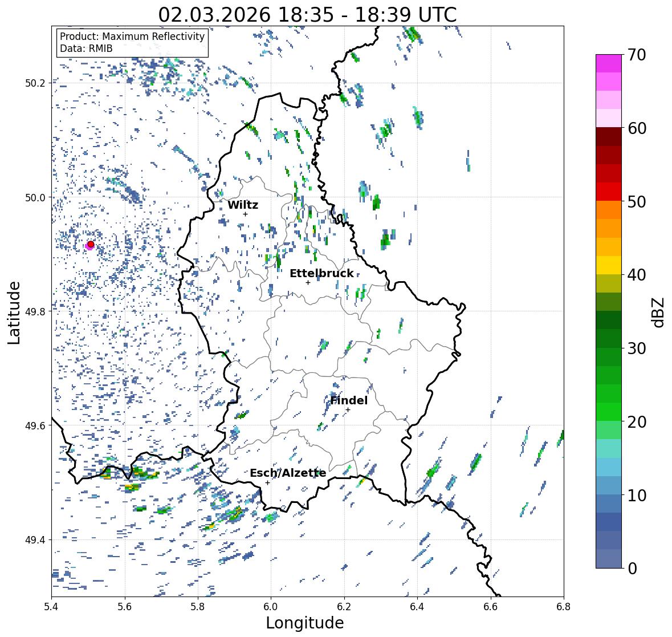Click the latitude tick label 49.4
The image size is (672, 637).
pos(35,540)
